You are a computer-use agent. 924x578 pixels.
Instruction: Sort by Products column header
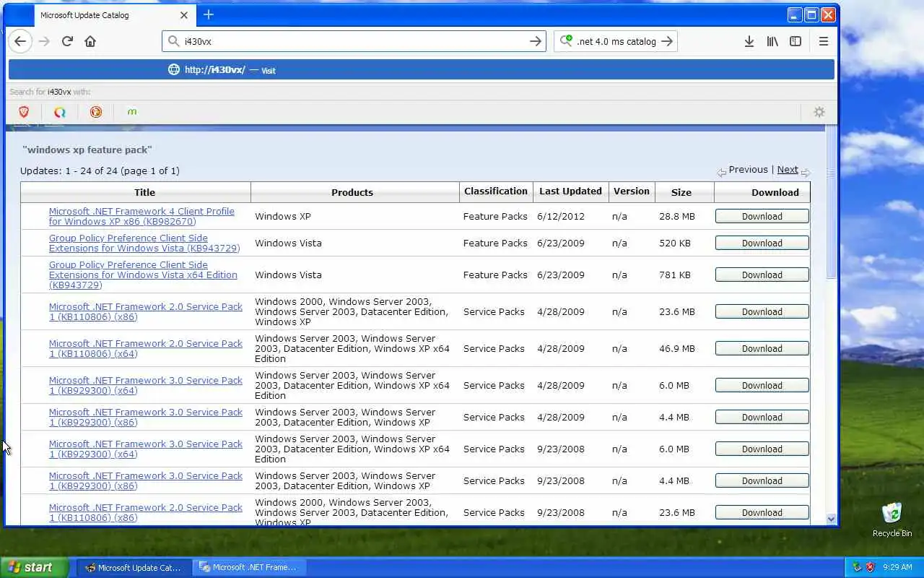(352, 192)
